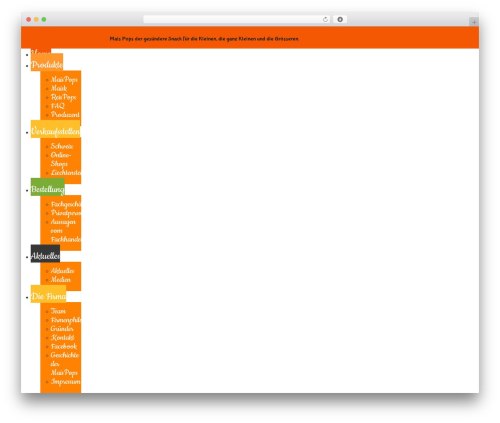Open the Team submenu link

click(58, 311)
